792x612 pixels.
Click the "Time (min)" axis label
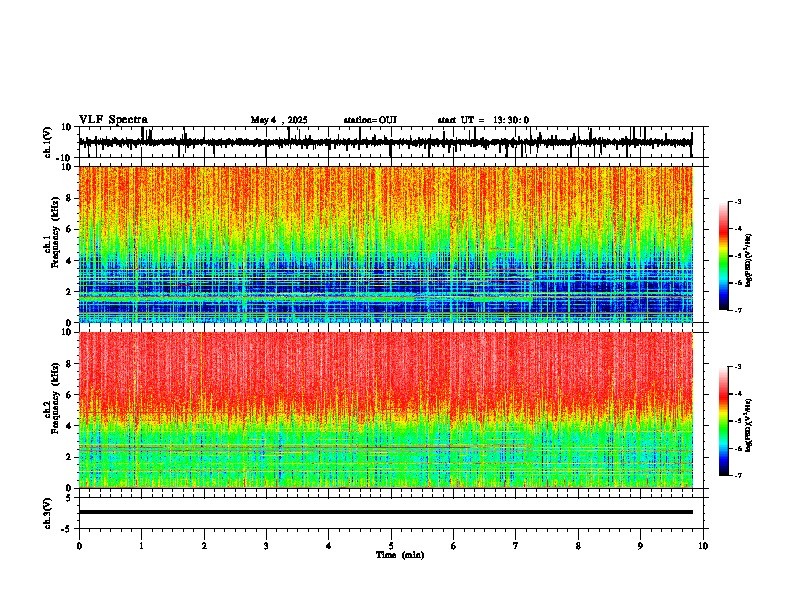click(400, 555)
